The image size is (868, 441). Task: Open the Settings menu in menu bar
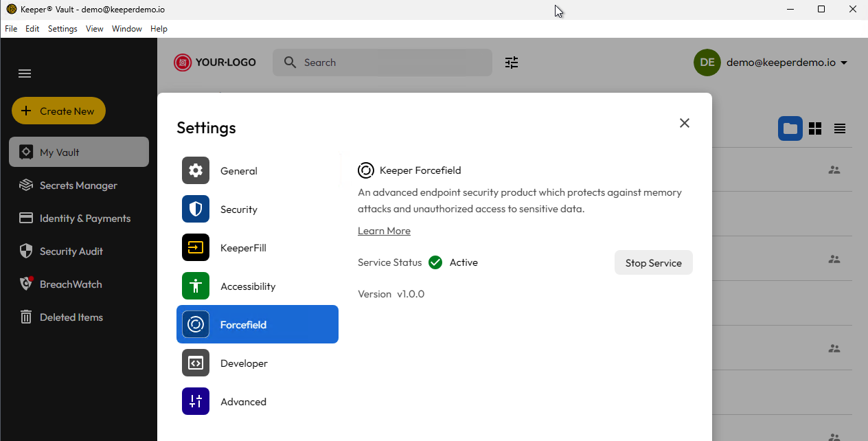pyautogui.click(x=62, y=29)
